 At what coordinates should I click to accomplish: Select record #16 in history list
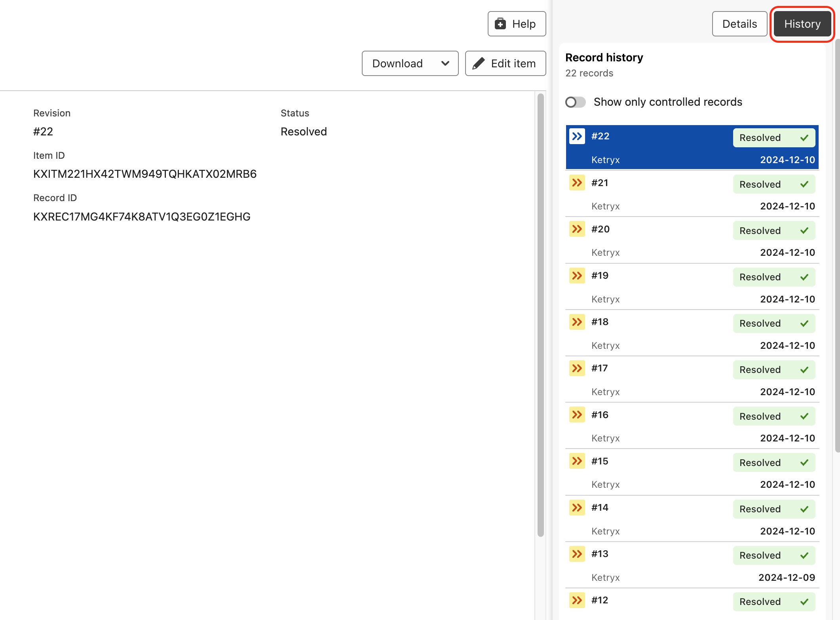[x=692, y=426]
